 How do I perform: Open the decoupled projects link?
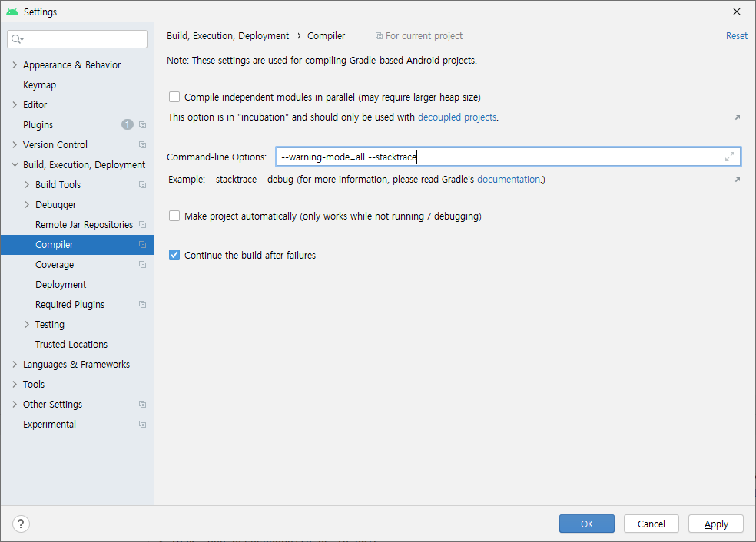point(457,117)
